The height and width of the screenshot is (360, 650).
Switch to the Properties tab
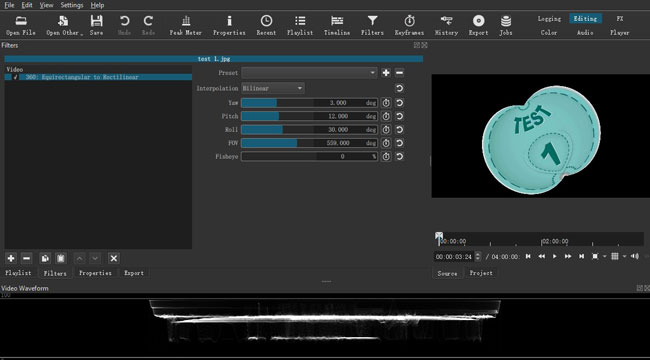click(x=95, y=273)
